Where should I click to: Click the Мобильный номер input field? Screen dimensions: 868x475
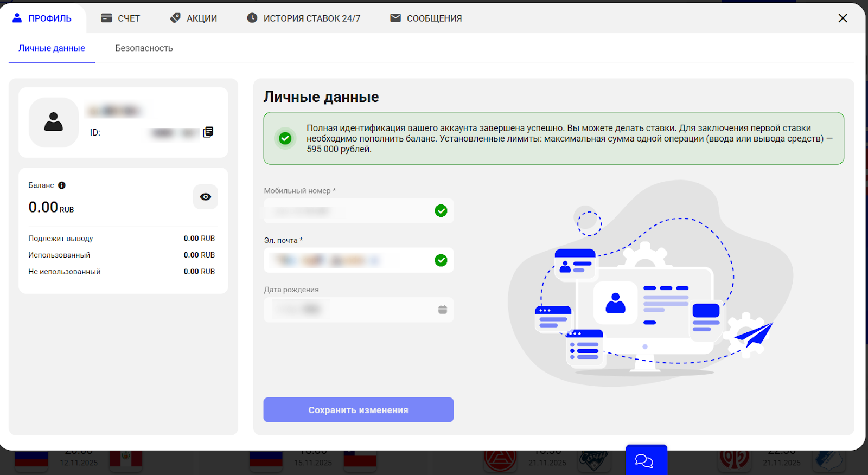pos(359,211)
